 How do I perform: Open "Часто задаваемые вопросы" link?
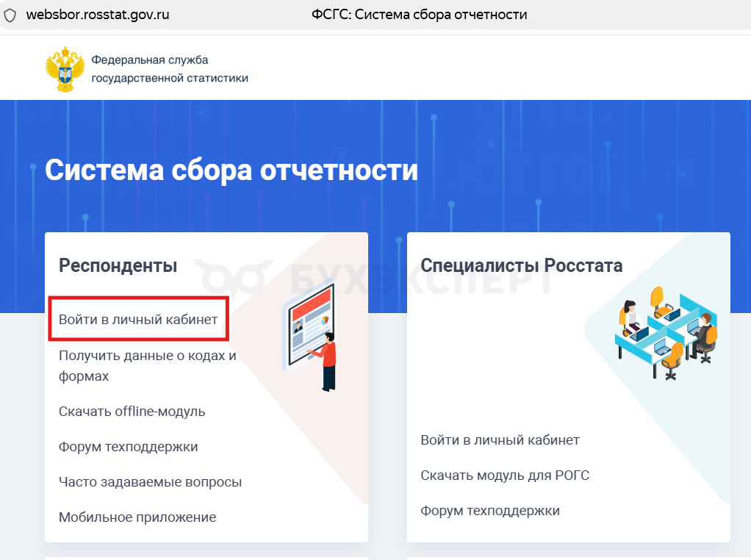click(x=150, y=482)
